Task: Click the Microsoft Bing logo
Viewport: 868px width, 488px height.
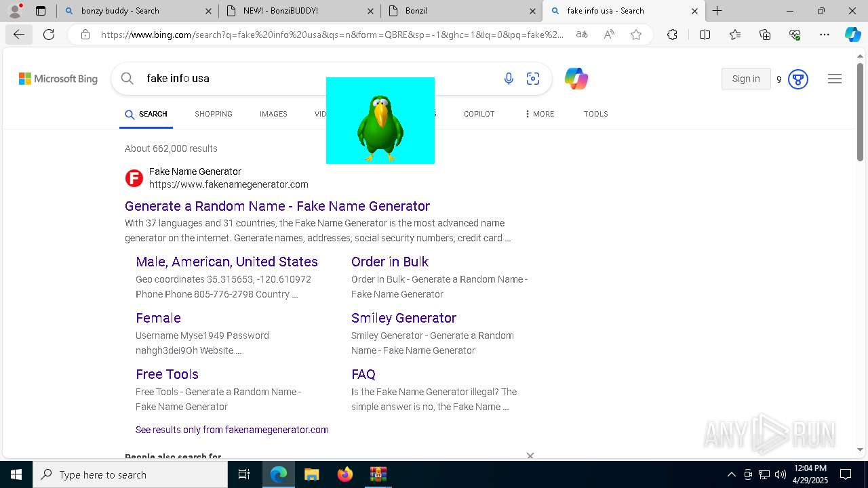Action: coord(58,79)
